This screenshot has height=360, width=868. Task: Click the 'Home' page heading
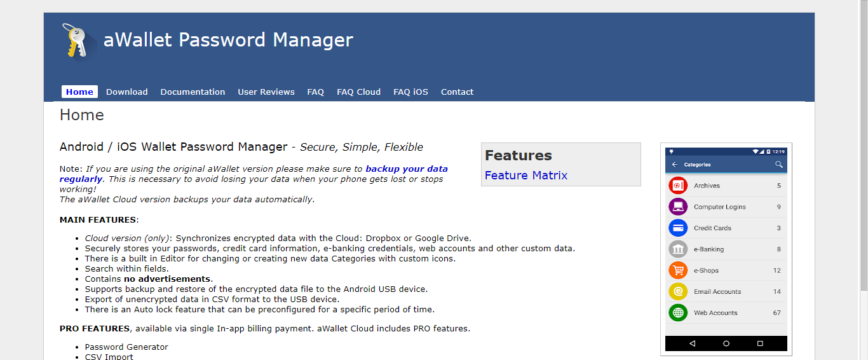82,115
